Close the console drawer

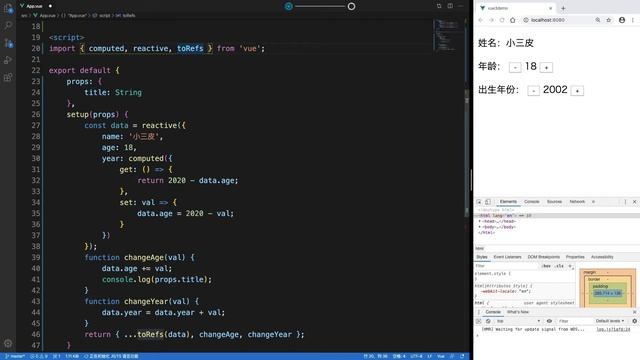[635, 312]
